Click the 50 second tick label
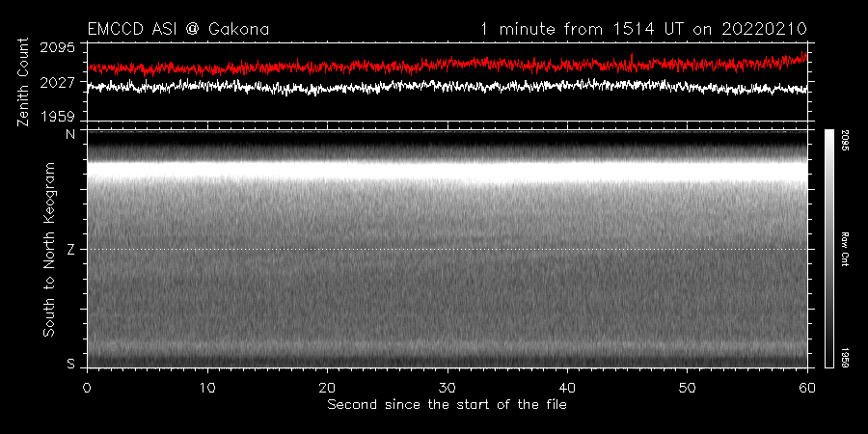The image size is (868, 434). 687,388
